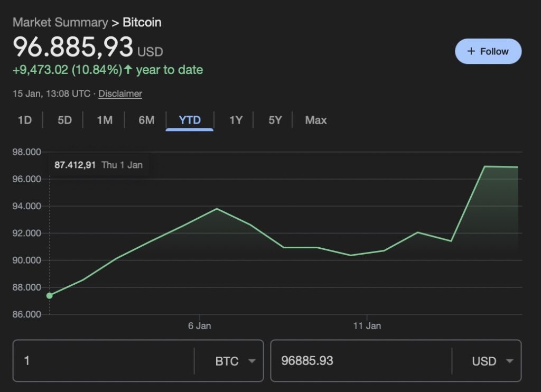Open the 5Y historical view
This screenshot has width=541, height=392.
275,120
